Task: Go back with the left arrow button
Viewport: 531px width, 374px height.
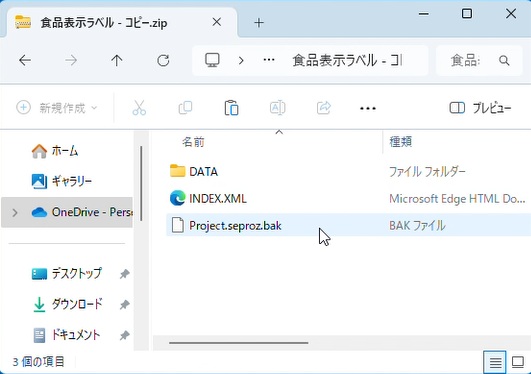Action: click(x=25, y=61)
